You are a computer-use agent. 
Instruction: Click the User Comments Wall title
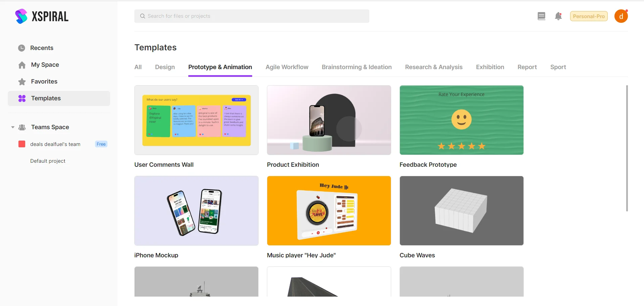tap(164, 165)
